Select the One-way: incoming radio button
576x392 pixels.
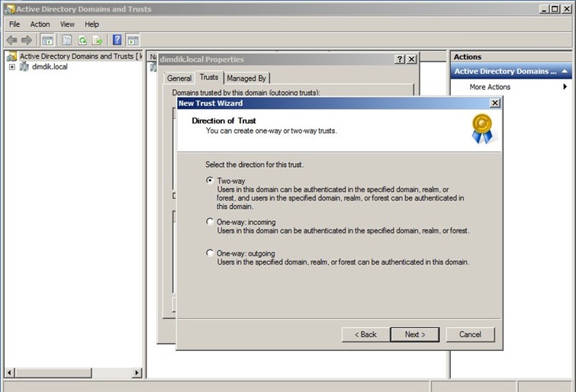[209, 221]
